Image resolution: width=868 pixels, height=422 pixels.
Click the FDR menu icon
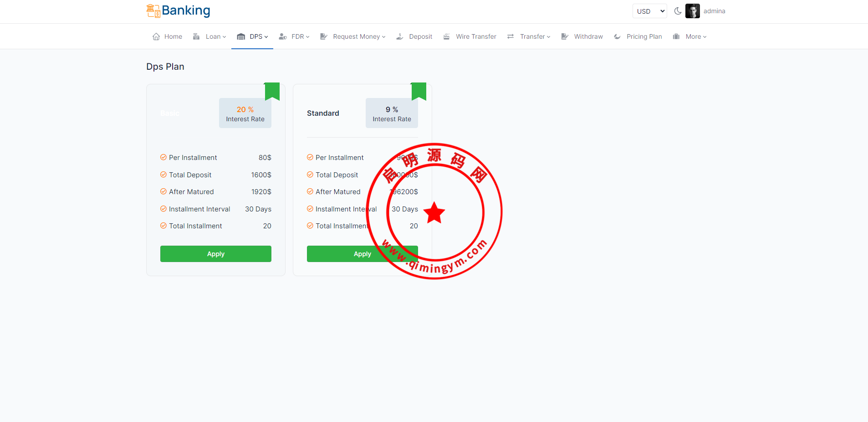(283, 36)
